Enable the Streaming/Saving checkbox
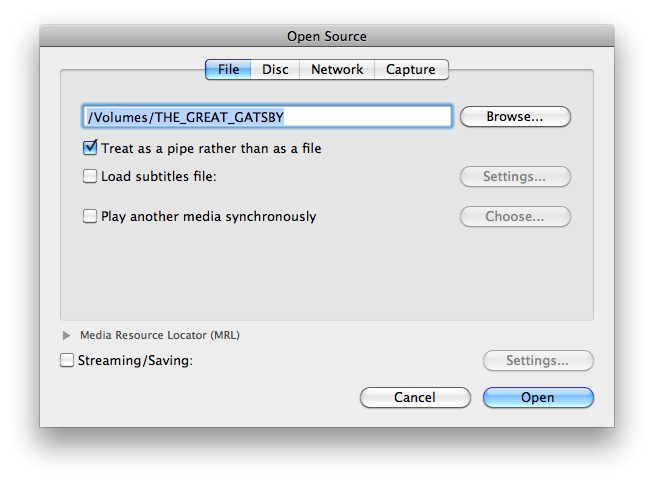The width and height of the screenshot is (654, 482). [x=67, y=360]
